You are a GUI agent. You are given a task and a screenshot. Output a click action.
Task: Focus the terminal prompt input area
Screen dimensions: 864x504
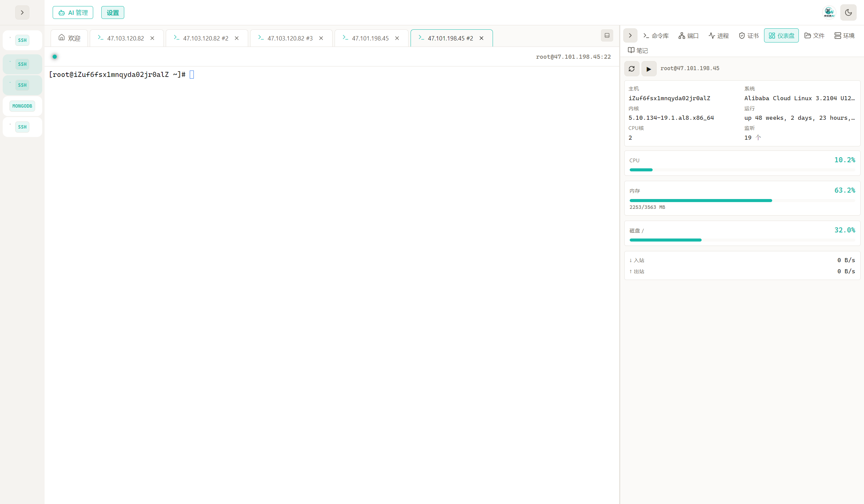click(192, 74)
